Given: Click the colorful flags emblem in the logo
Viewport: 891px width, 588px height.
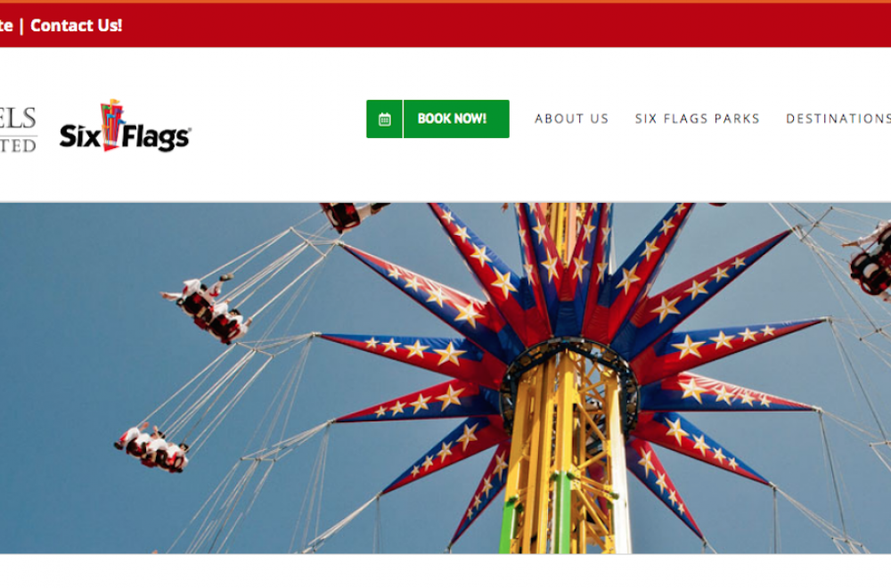Looking at the screenshot, I should (x=112, y=124).
